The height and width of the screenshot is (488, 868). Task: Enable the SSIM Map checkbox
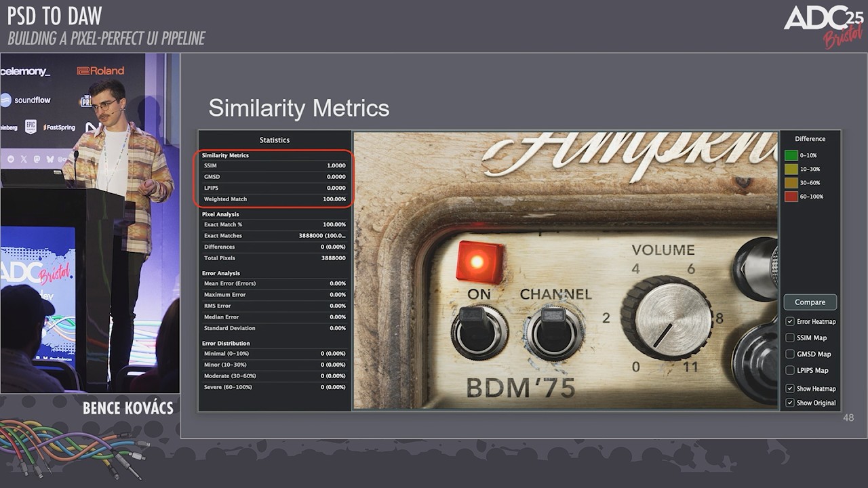[790, 338]
